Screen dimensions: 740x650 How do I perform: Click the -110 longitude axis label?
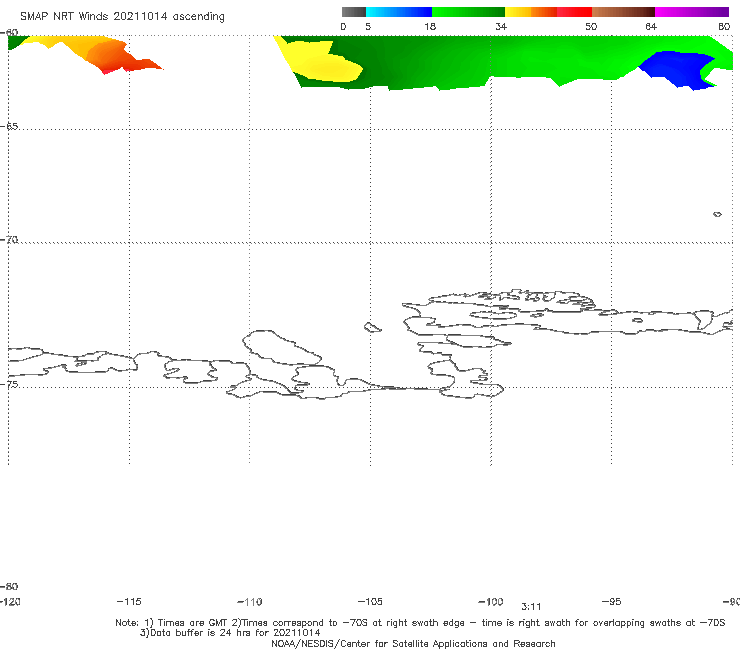coord(250,602)
